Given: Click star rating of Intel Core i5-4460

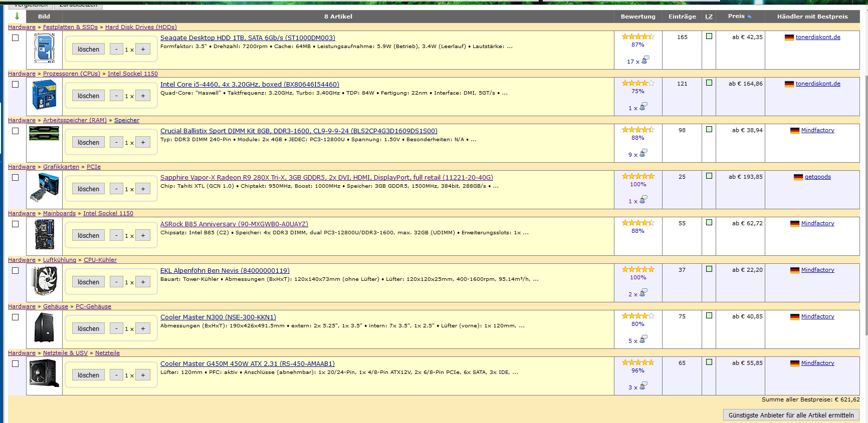Looking at the screenshot, I should 638,83.
